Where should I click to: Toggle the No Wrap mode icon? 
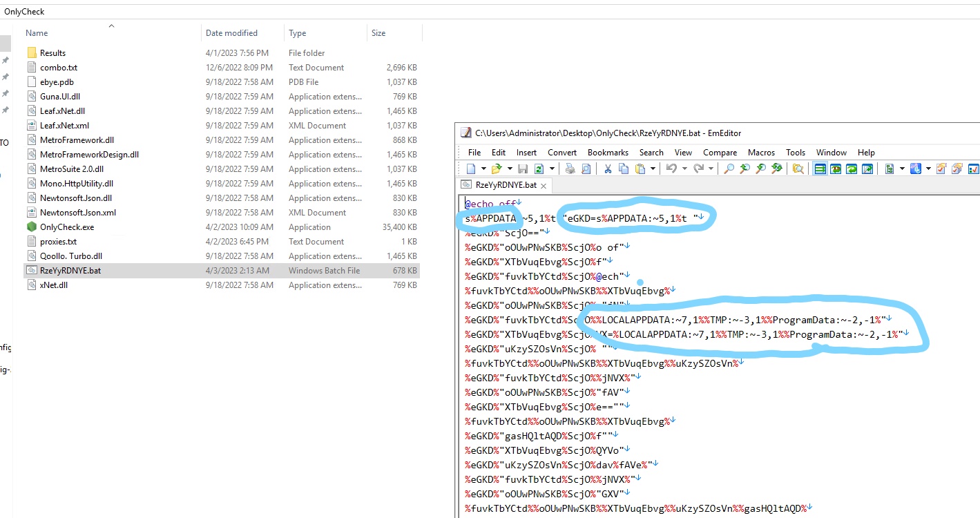(x=820, y=169)
